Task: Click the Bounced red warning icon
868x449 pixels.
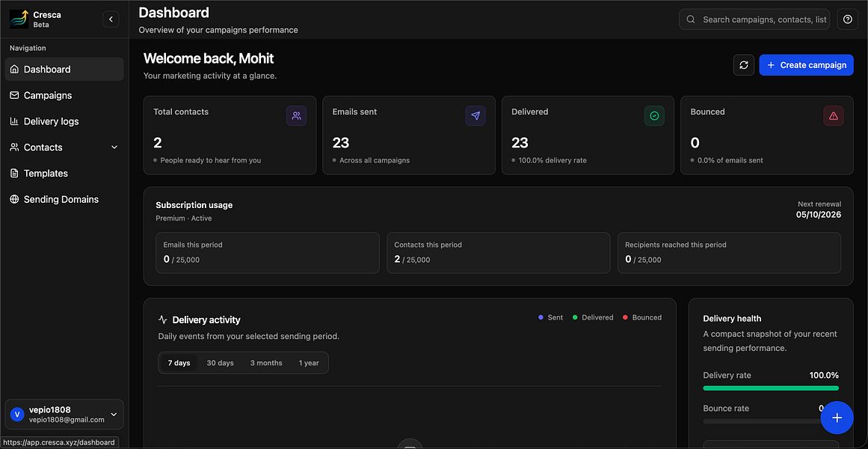Action: click(834, 116)
